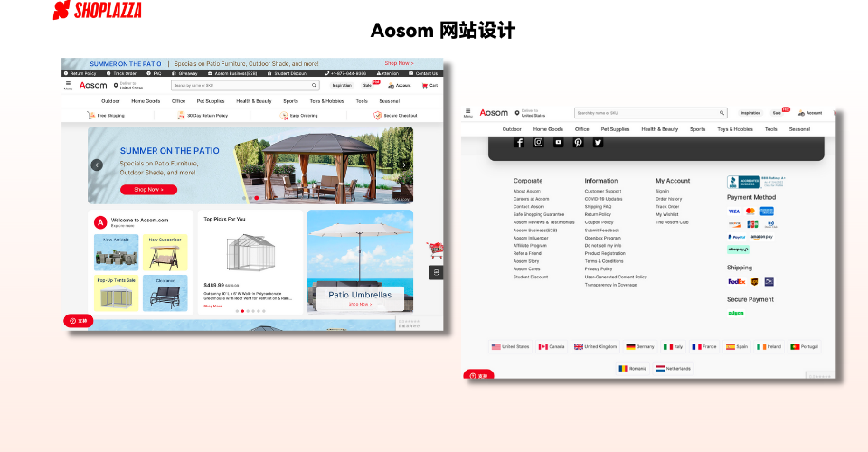The image size is (868, 452).
Task: Click Deliver to location pin in left screenshot
Action: click(x=116, y=85)
